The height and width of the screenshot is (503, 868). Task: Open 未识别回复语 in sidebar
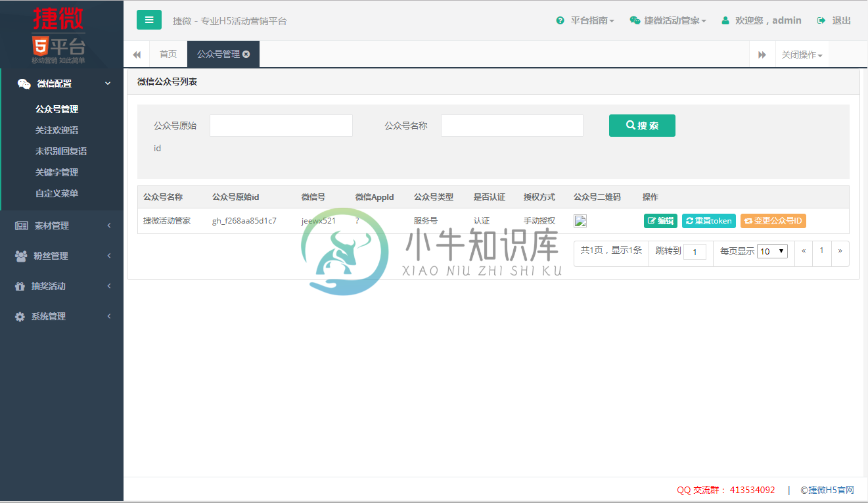(x=61, y=151)
